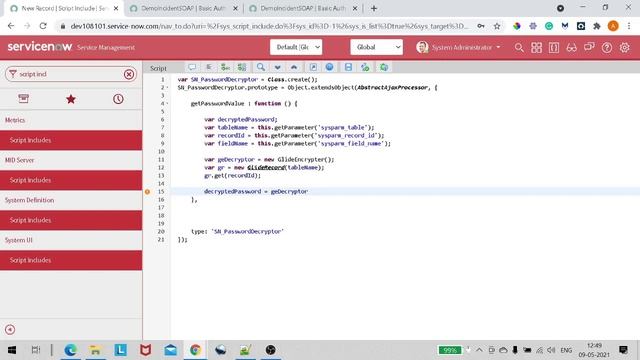Click the ServiceNow logo
Image resolution: width=640 pixels, height=360 pixels.
40,47
